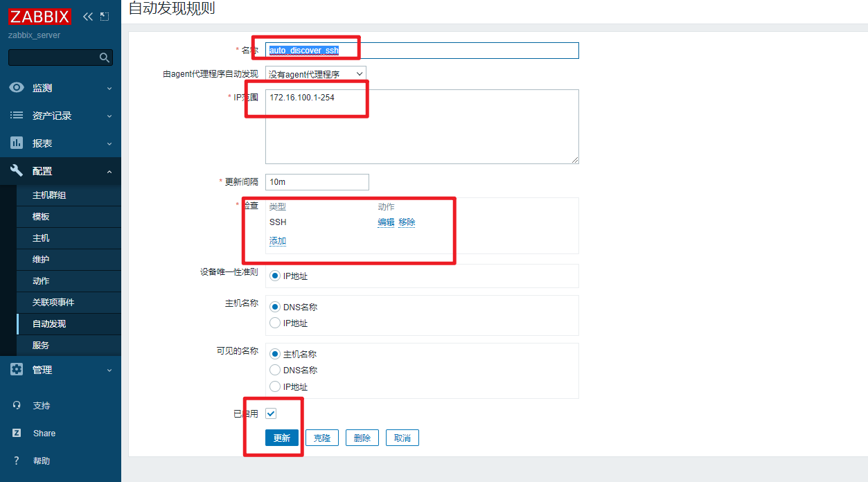This screenshot has width=868, height=482.
Task: Collapse the 配置 menu section
Action: point(109,172)
